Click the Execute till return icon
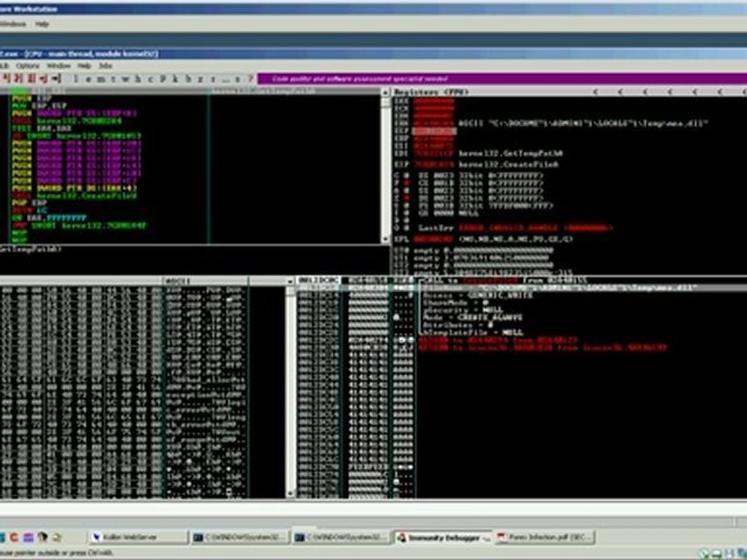 (44, 79)
